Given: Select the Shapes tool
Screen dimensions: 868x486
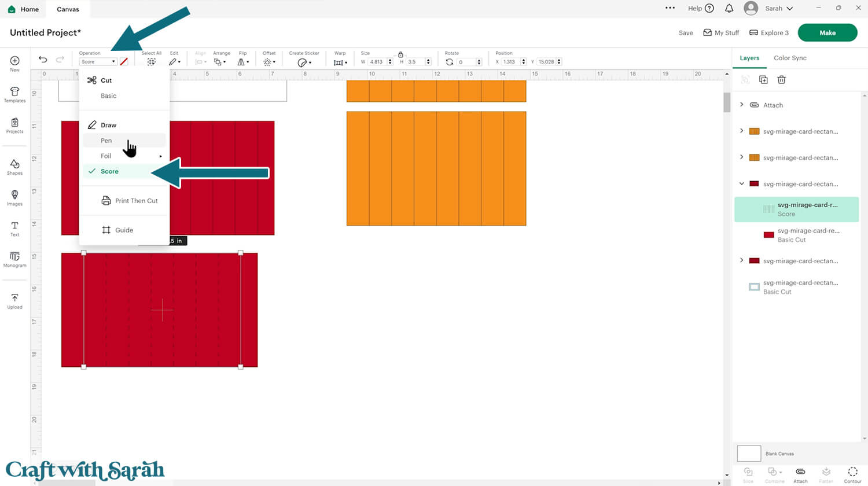Looking at the screenshot, I should (14, 167).
